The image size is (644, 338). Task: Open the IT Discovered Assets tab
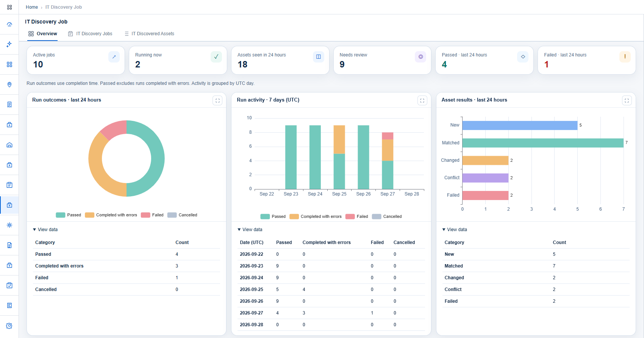point(149,34)
